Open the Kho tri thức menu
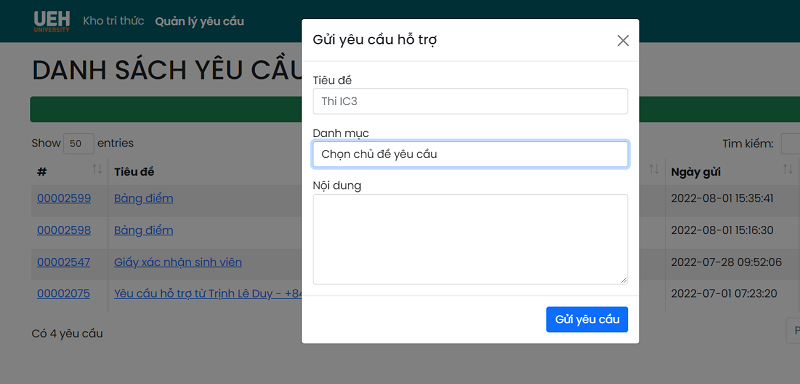Screen dimensions: 800x384 click(x=114, y=21)
